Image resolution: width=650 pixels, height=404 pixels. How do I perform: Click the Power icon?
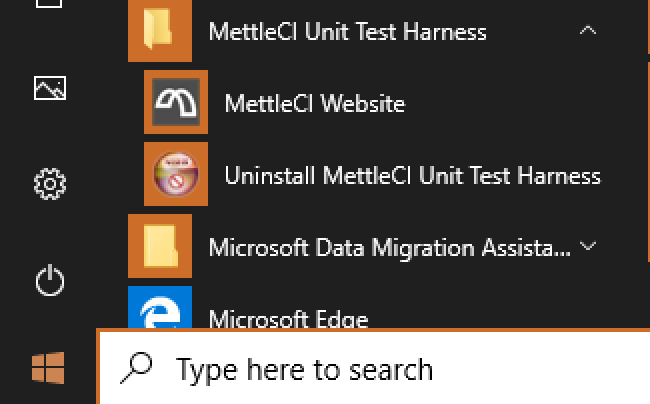(x=49, y=281)
